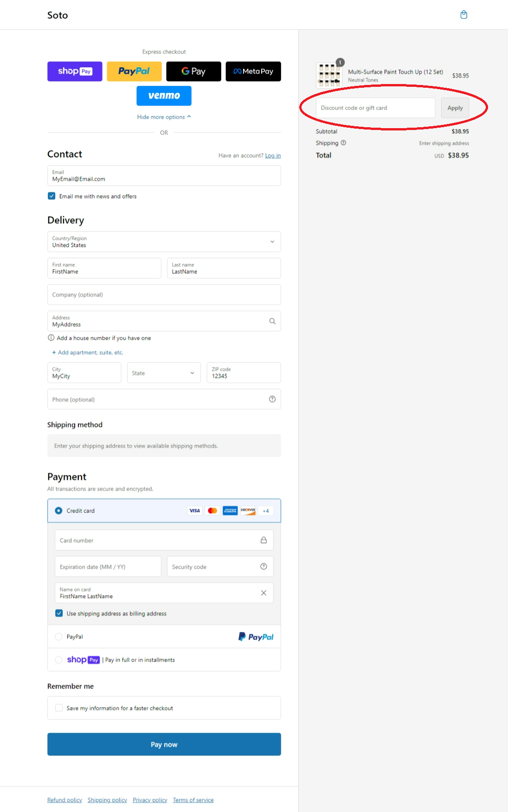Click the Soto store name
Screen dimensions: 508x812
pos(58,15)
